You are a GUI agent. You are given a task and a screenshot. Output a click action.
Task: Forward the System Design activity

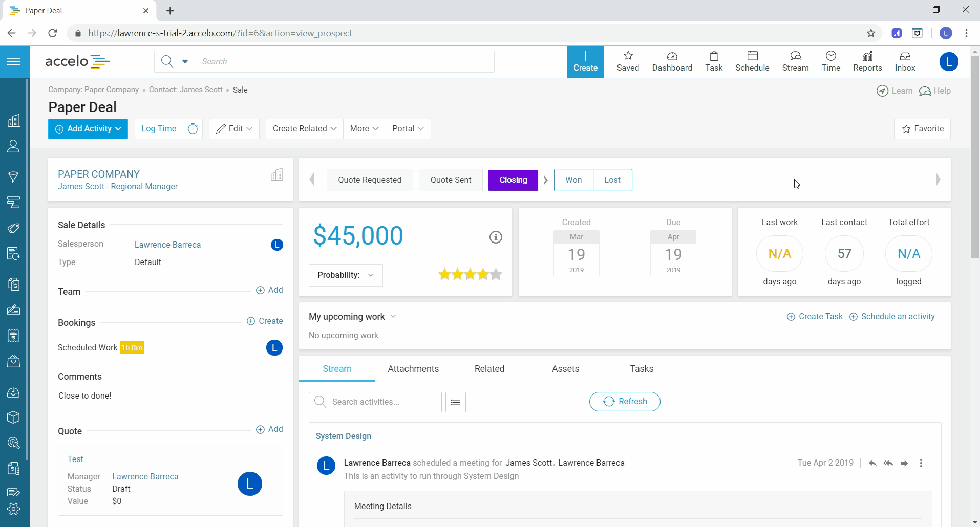click(x=904, y=463)
